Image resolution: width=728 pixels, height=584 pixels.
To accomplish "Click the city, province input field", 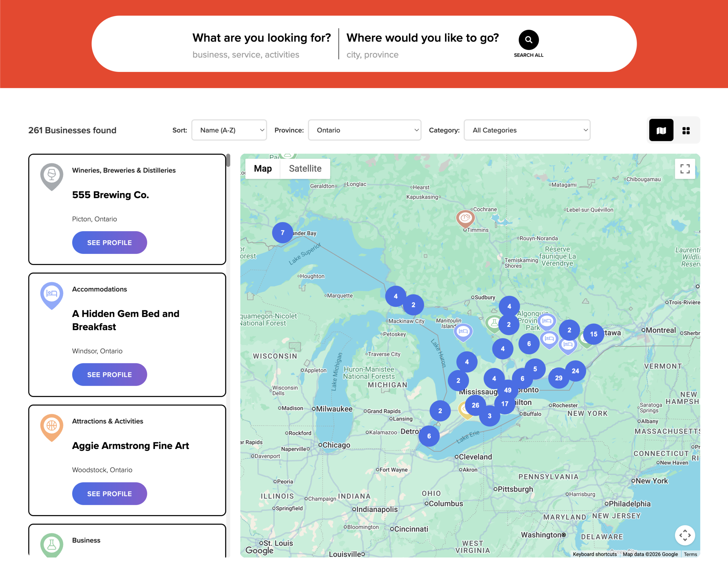I will [x=422, y=55].
